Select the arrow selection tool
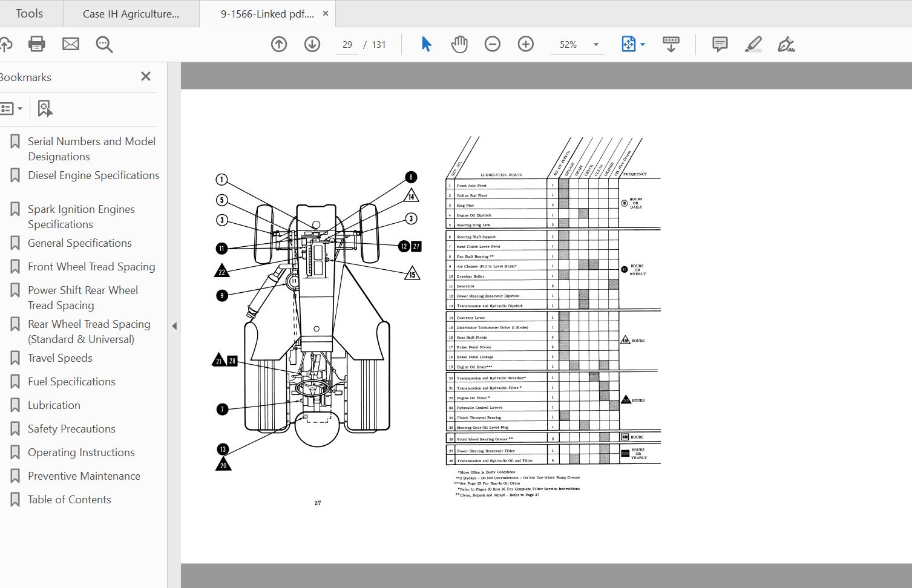Viewport: 912px width, 588px height. tap(426, 44)
